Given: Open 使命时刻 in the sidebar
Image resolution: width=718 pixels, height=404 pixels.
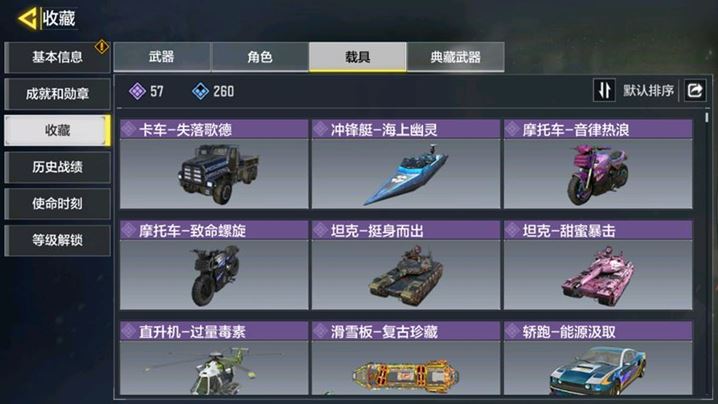Looking at the screenshot, I should 57,203.
